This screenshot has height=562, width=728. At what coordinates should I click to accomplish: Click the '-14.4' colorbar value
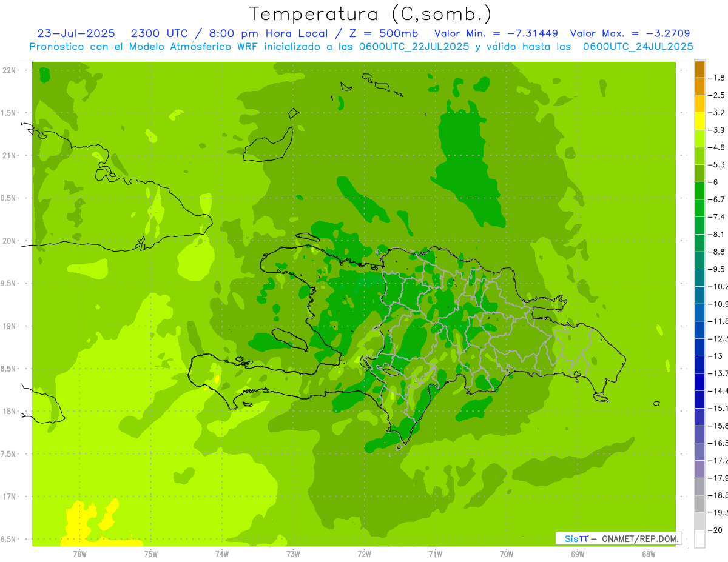[720, 391]
